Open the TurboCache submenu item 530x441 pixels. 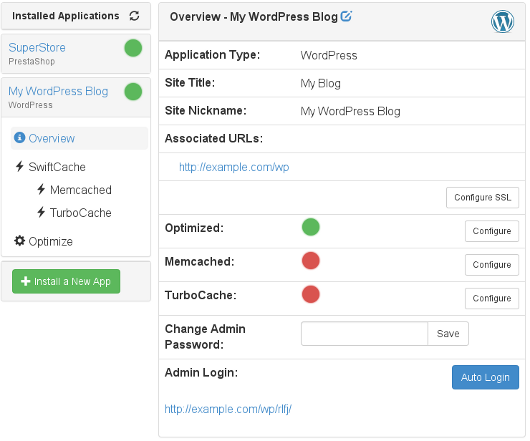pyautogui.click(x=81, y=213)
